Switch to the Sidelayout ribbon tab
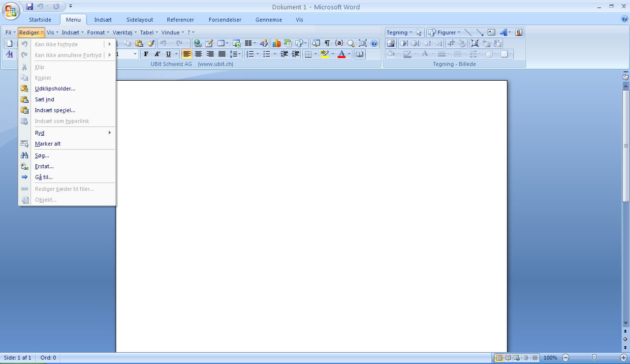Viewport: 630px width, 364px height. point(140,20)
